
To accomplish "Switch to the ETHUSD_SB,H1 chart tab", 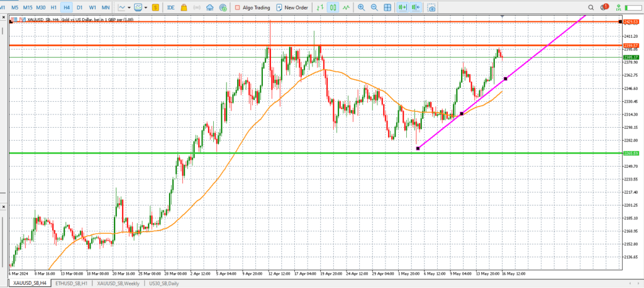I will click(71, 283).
